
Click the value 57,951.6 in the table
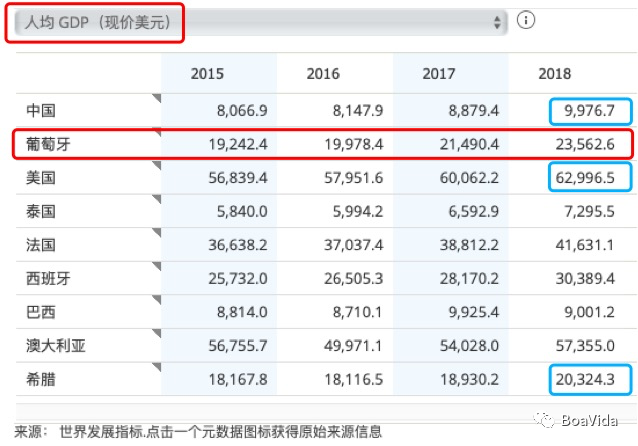(354, 178)
